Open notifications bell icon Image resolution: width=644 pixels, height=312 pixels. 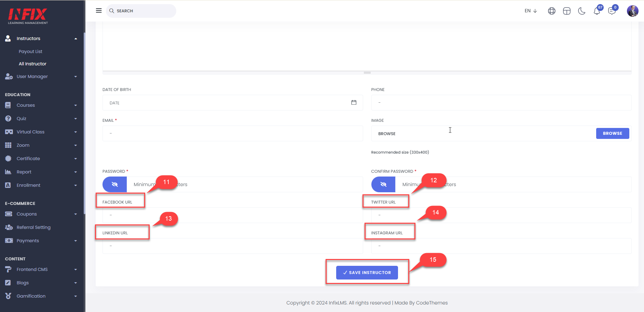coord(597,11)
